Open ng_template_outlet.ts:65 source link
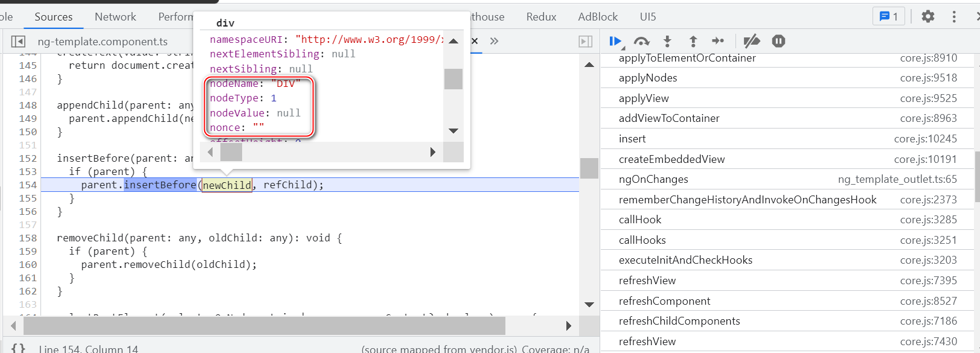This screenshot has width=980, height=353. click(897, 179)
